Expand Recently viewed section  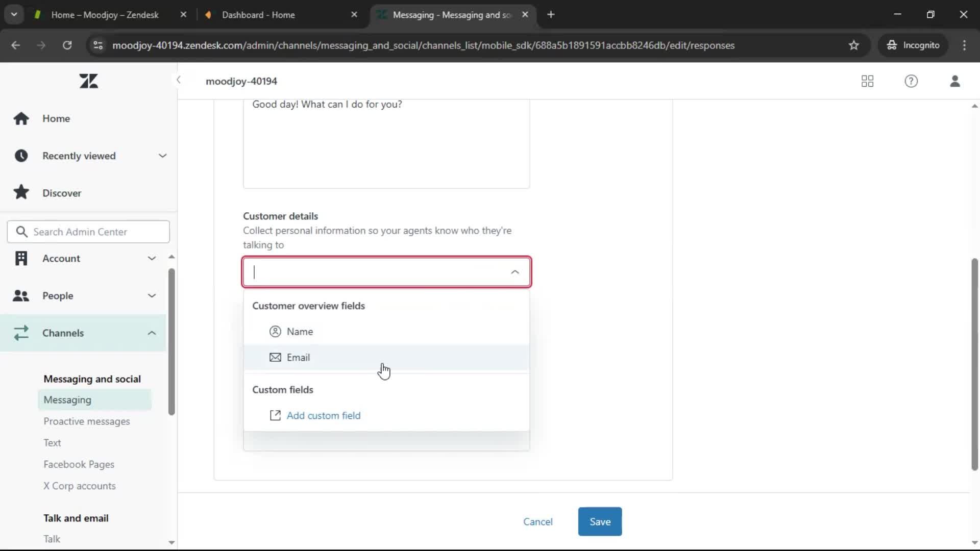coord(162,156)
